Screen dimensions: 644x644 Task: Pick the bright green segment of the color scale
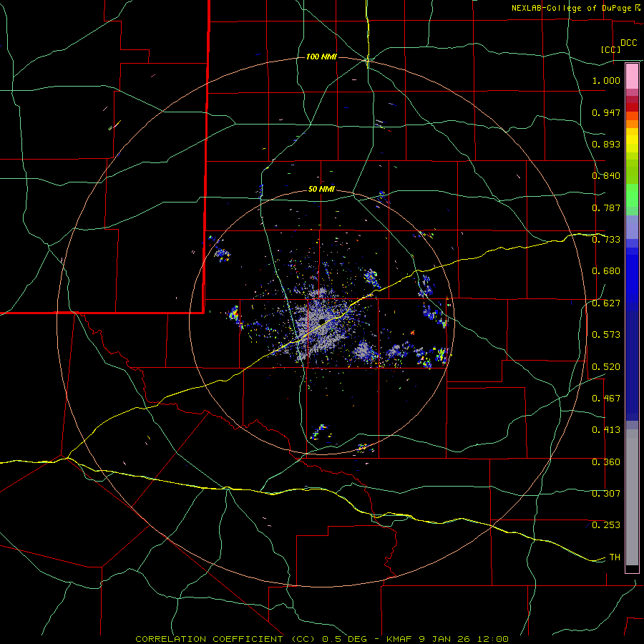click(632, 195)
